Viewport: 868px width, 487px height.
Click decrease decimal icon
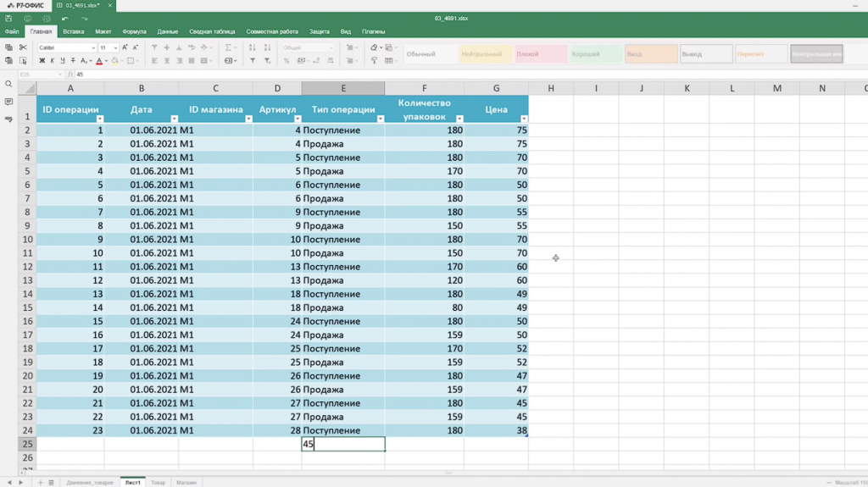[x=316, y=61]
